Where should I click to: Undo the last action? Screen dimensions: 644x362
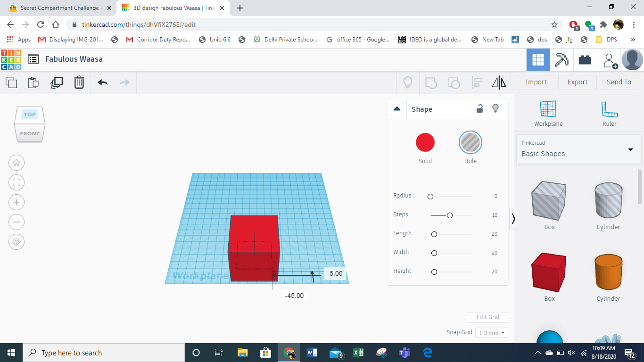[102, 82]
